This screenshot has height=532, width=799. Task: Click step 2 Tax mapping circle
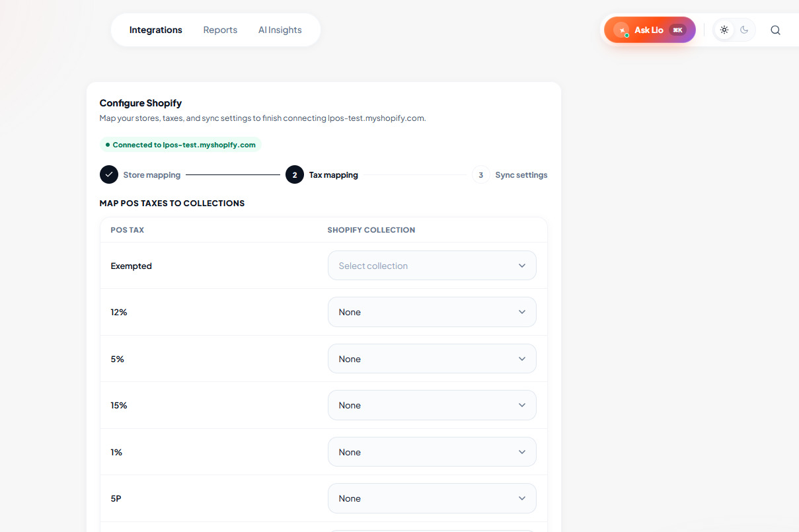[295, 175]
